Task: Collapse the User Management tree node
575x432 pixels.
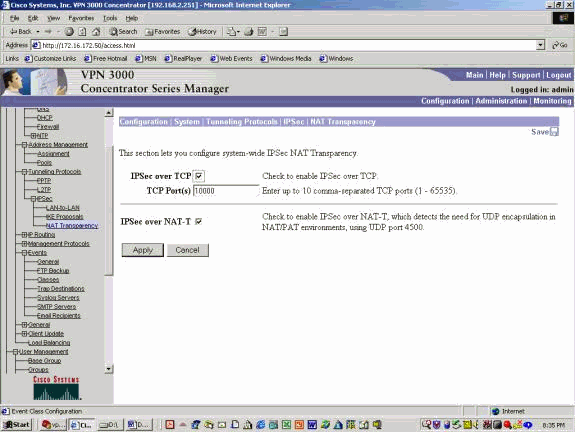Action: click(x=15, y=352)
